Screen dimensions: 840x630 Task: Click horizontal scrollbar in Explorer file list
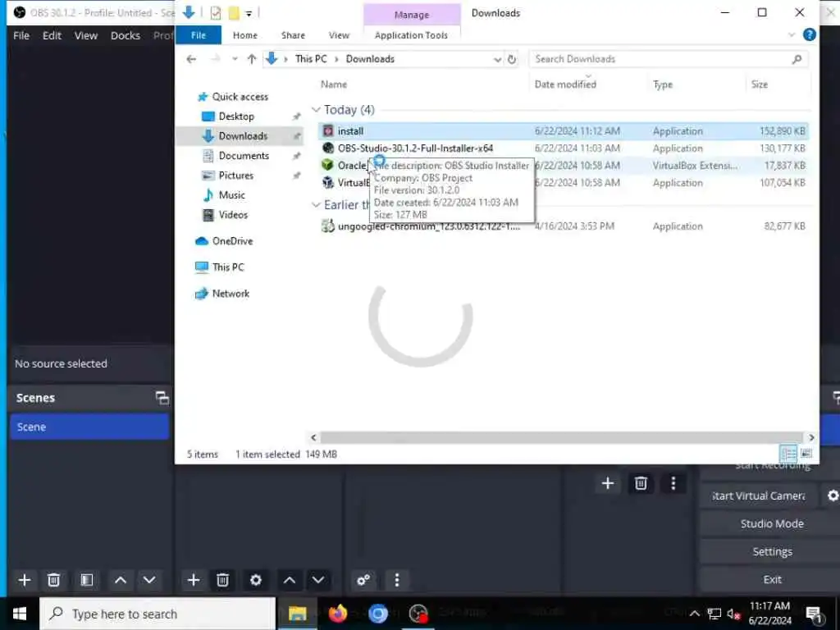click(x=561, y=437)
